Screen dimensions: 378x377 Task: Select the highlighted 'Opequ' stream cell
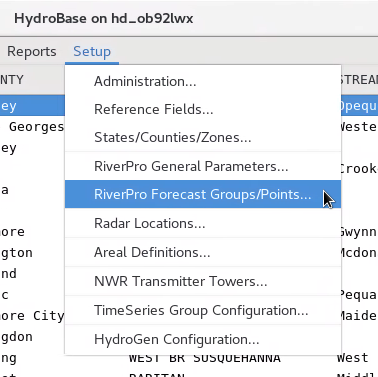[359, 106]
